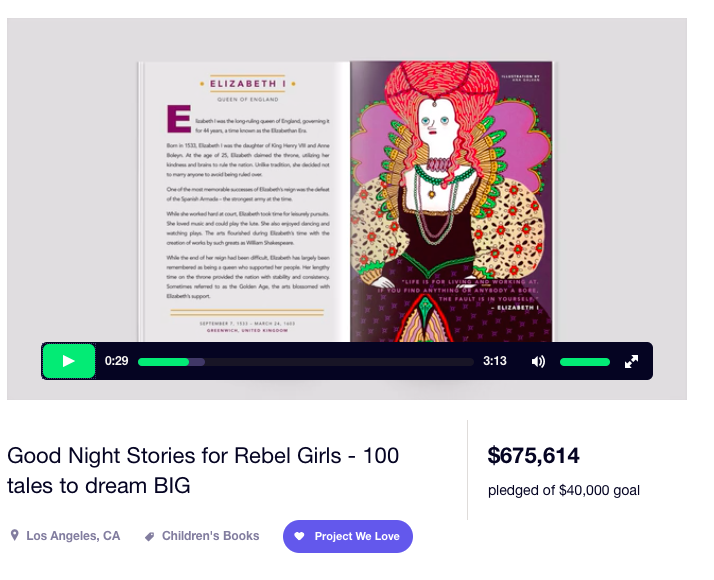Click the $675,614 pledged amount
The width and height of the screenshot is (714, 580).
click(x=533, y=456)
